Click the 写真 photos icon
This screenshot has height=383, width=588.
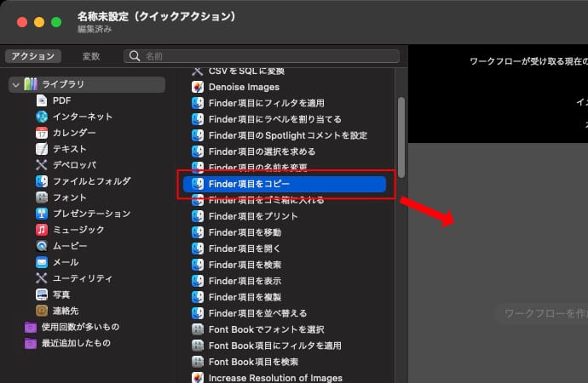[x=42, y=294]
